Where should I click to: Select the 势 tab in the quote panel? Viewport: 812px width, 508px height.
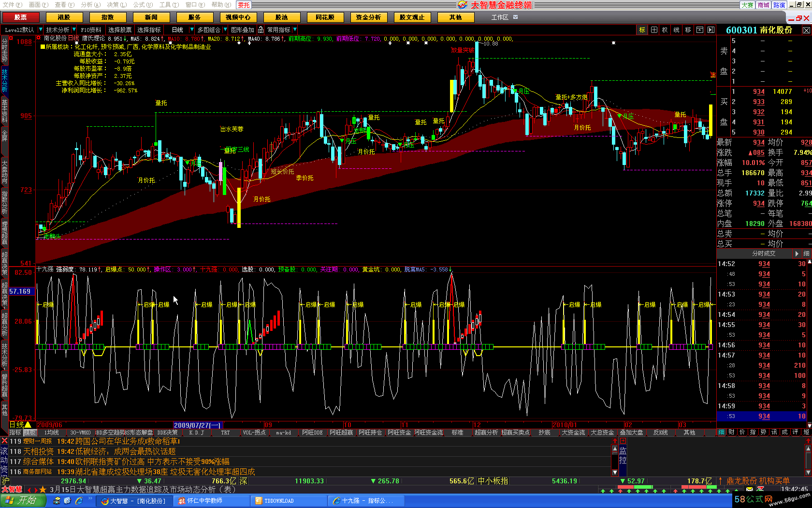[x=764, y=432]
